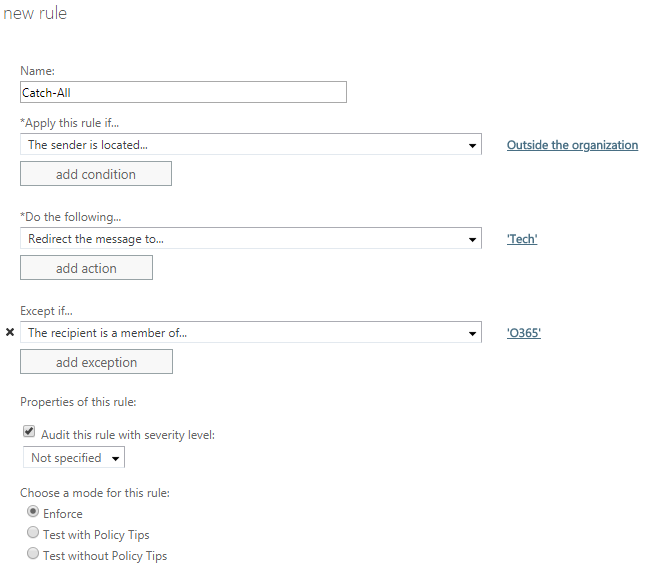This screenshot has width=648, height=574.
Task: Click the 'Name:' field label
Action: 37,71
